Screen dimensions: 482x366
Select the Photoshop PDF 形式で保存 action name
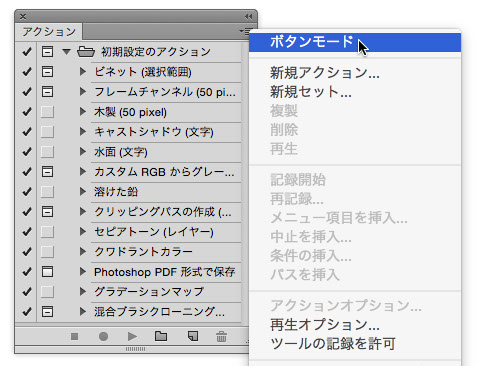(164, 272)
